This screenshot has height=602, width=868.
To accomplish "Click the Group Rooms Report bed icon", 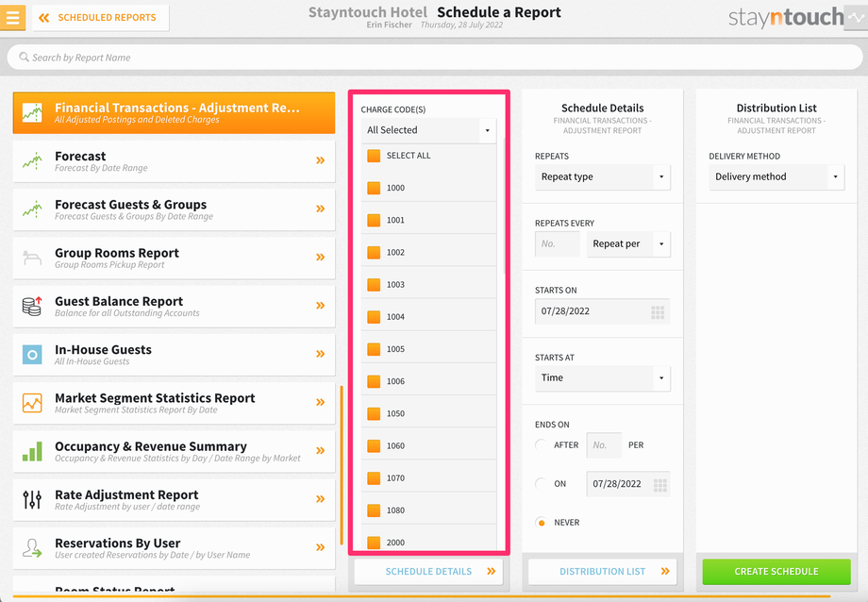I will (32, 258).
